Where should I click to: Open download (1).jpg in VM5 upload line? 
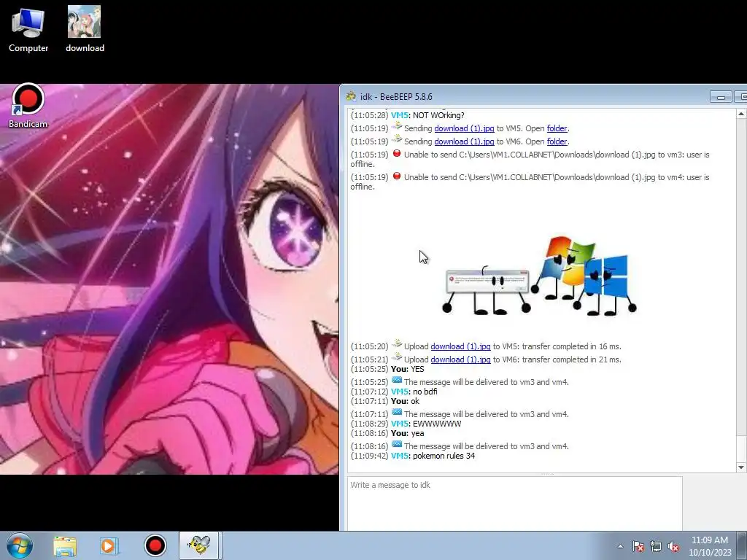tap(460, 346)
